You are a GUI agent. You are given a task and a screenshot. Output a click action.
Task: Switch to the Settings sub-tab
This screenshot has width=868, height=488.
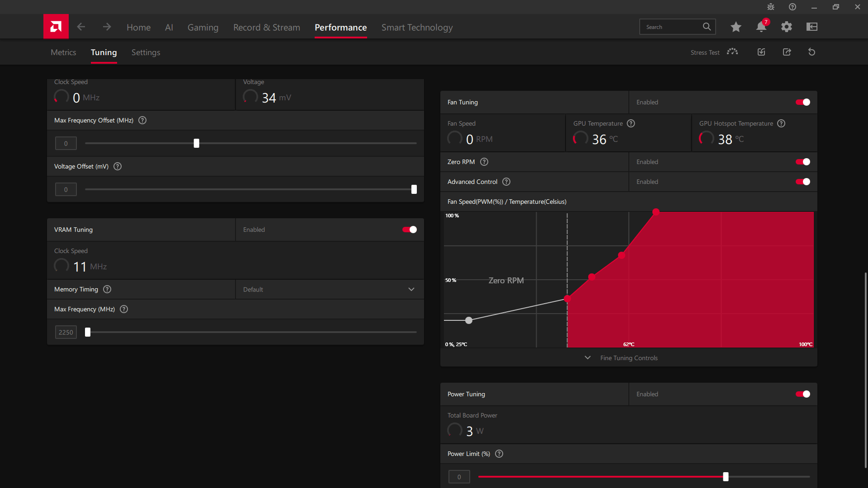click(x=146, y=52)
